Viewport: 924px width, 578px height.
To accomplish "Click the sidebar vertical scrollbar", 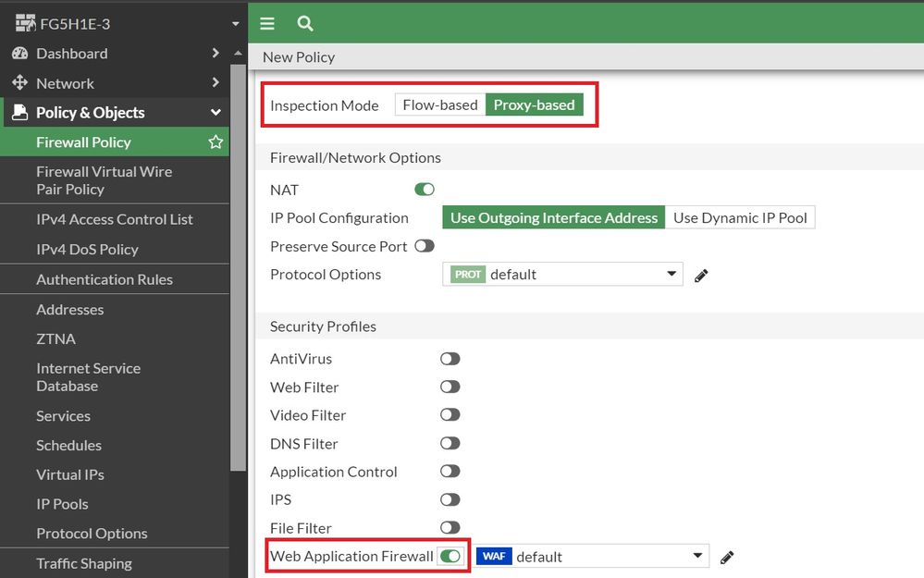I will (239, 277).
